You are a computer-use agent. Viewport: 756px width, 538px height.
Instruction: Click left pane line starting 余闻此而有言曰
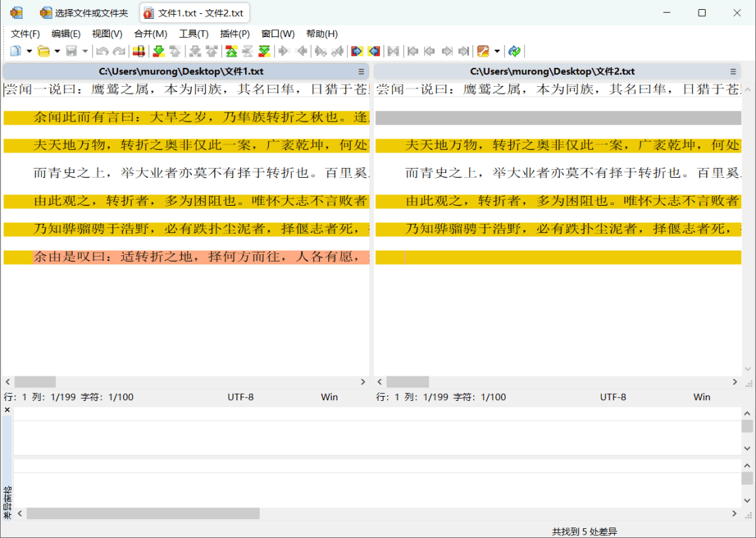186,118
